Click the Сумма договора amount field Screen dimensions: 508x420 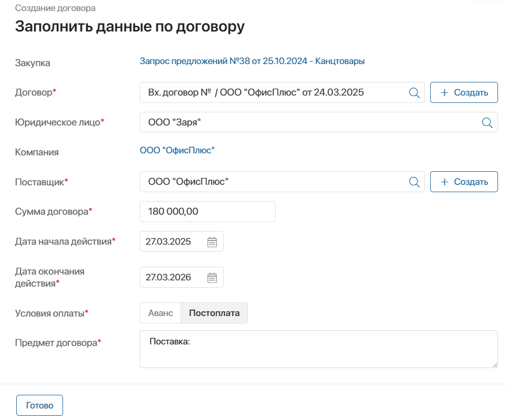[x=207, y=211]
